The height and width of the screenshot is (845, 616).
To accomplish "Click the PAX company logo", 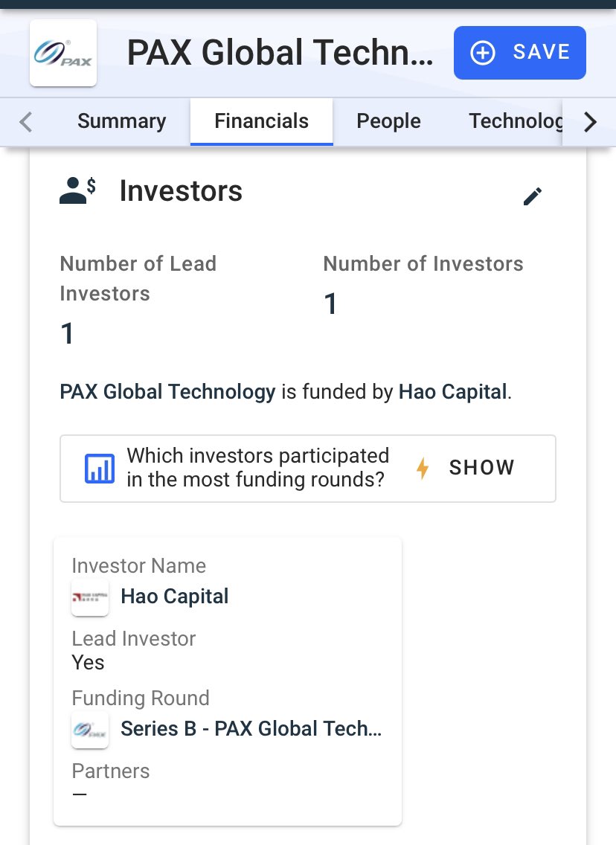I will point(63,54).
